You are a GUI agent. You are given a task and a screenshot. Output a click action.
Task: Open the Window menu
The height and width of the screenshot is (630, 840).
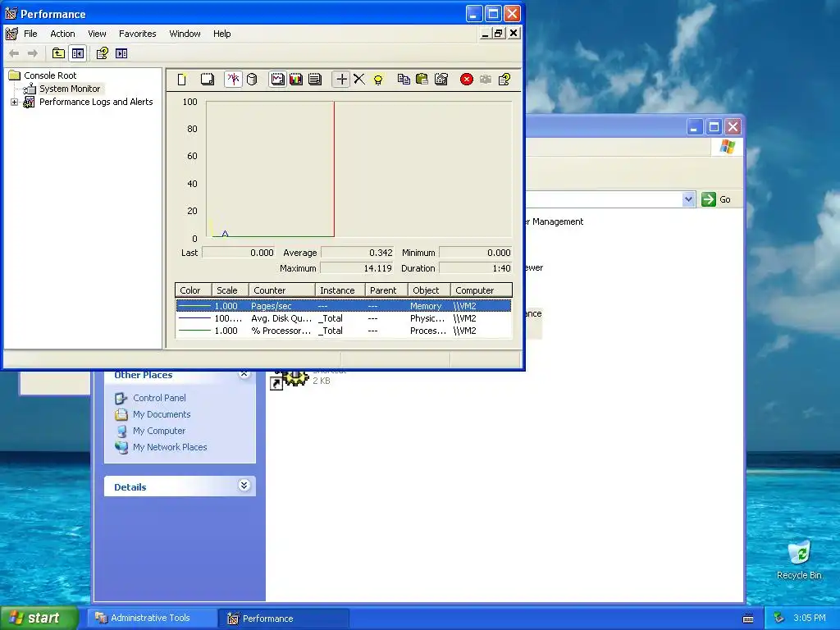185,34
